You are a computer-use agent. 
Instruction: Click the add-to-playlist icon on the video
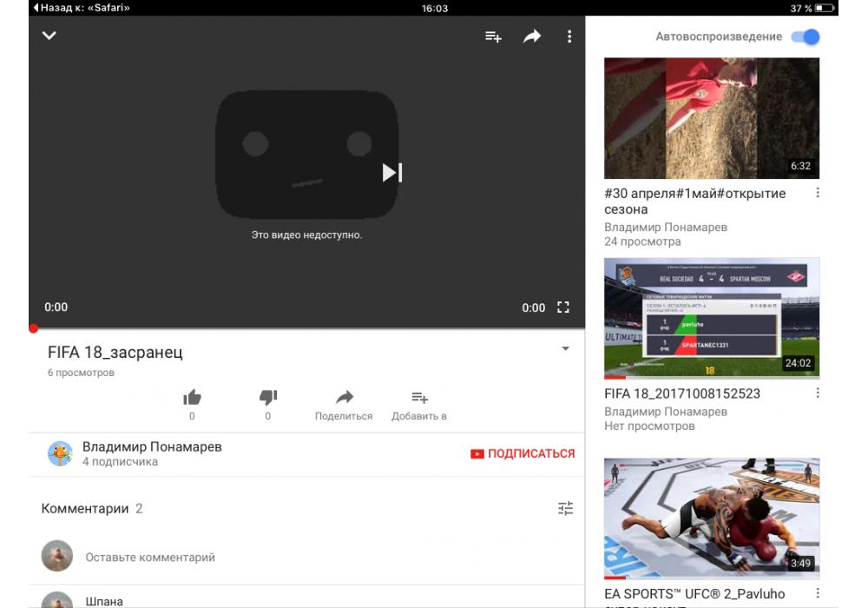coord(493,36)
